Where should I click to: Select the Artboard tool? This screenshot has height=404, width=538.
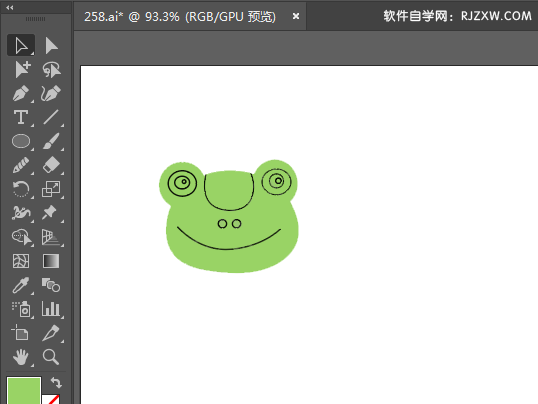20,333
